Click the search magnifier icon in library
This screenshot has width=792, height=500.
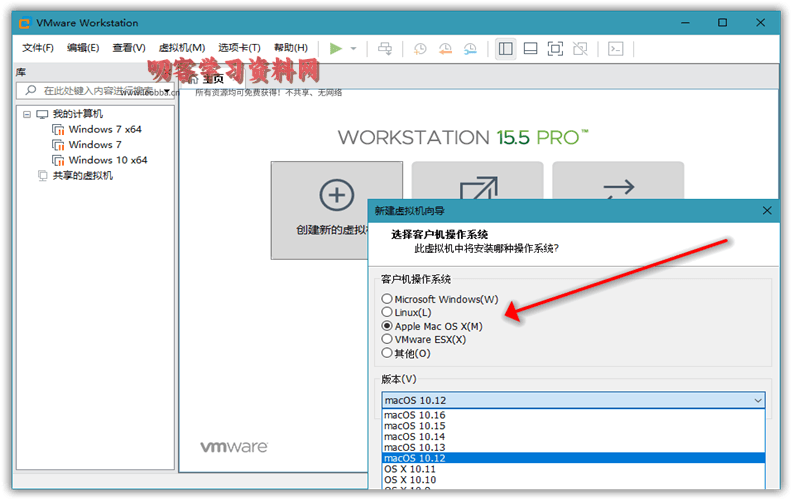pos(31,90)
